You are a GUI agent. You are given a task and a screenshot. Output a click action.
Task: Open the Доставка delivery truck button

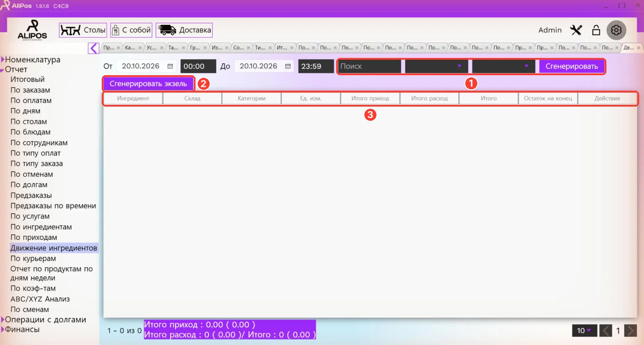(184, 30)
